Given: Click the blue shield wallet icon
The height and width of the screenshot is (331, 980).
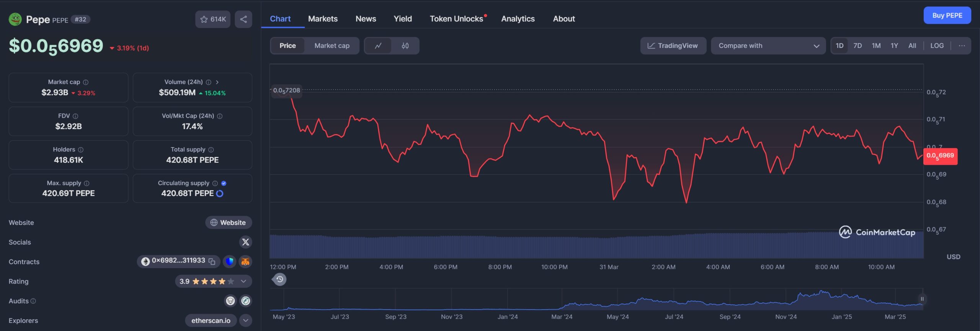Looking at the screenshot, I should (229, 262).
